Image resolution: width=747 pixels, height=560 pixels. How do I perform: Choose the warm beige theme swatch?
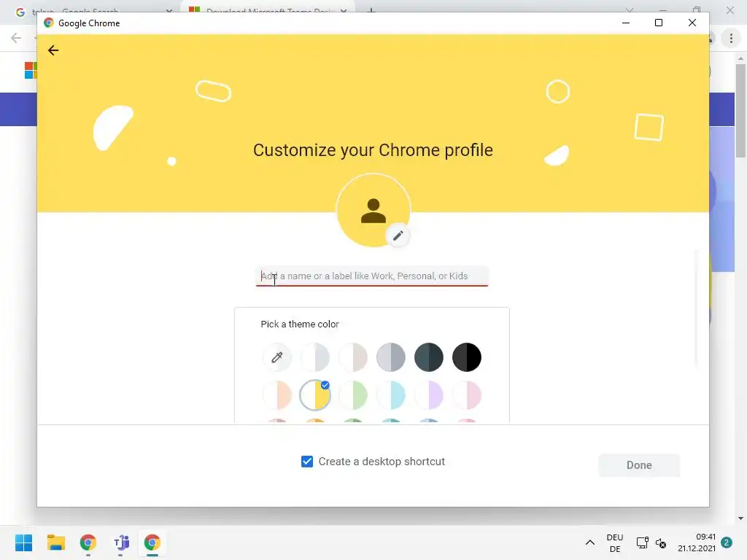pos(353,357)
